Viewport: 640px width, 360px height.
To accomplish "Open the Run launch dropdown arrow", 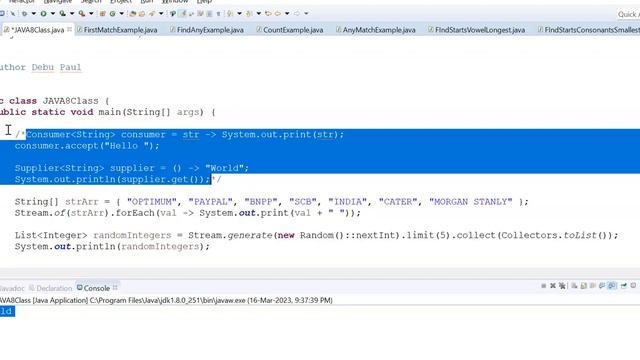I will coord(53,14).
